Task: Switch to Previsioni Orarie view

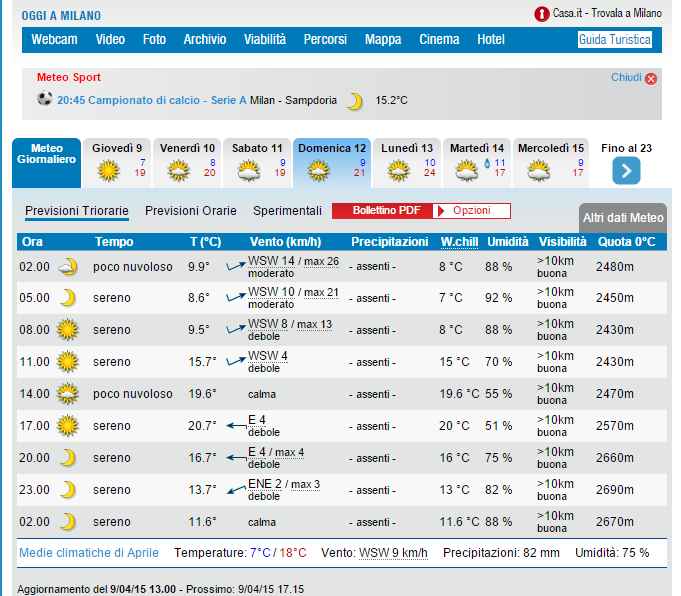Action: [x=191, y=211]
